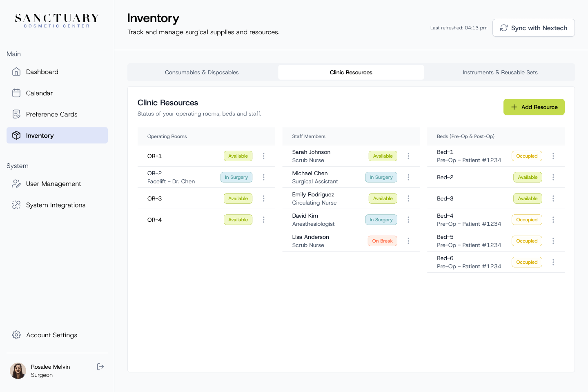
Task: Open the options menu for Sarah Johnson
Action: pos(408,156)
